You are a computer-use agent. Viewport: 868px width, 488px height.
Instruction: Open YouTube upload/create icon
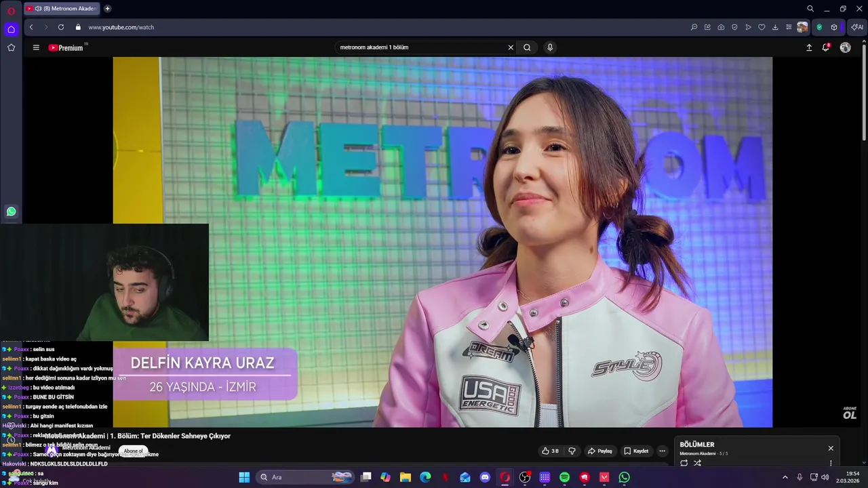(809, 47)
